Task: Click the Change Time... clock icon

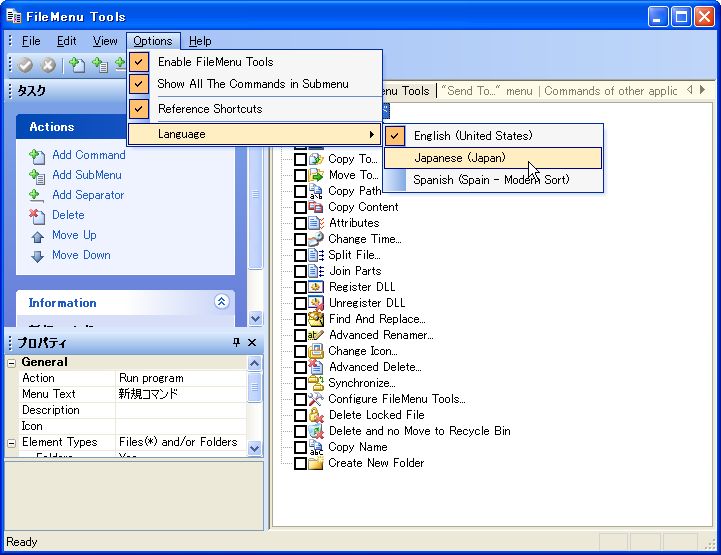Action: click(316, 239)
